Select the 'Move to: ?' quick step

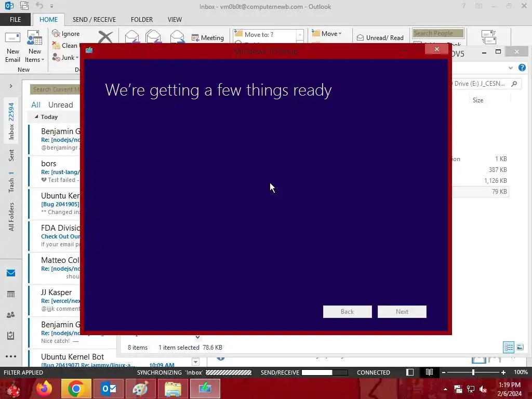coord(264,34)
